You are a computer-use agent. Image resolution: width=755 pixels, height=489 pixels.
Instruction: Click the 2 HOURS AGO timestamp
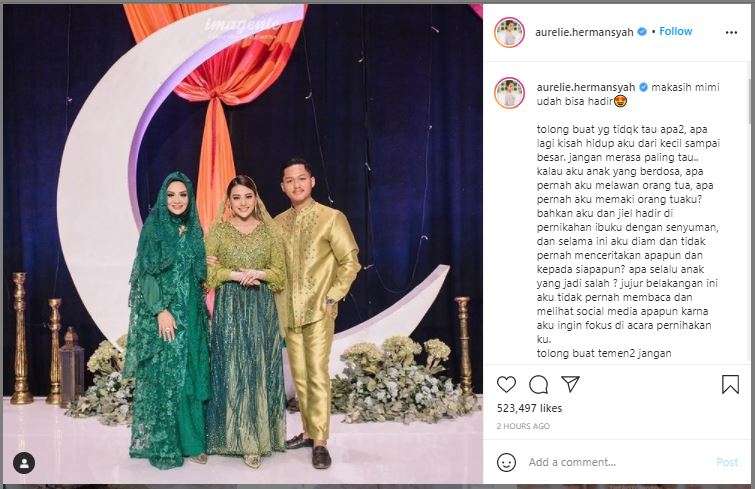point(523,426)
